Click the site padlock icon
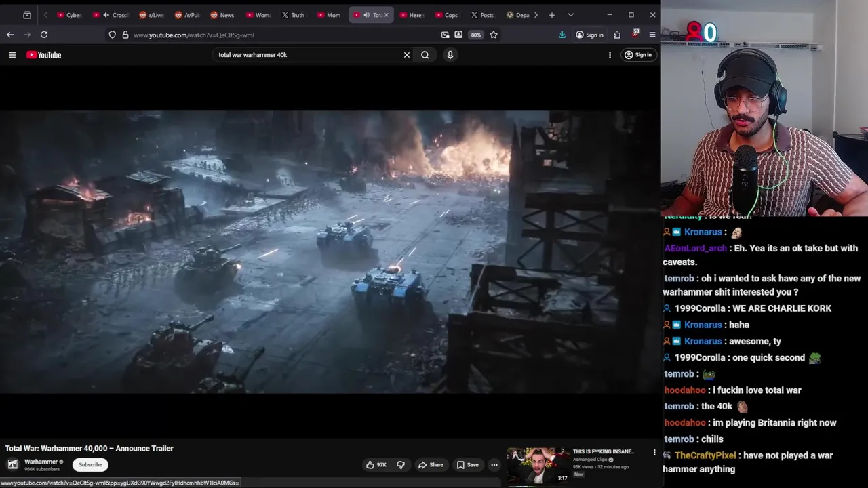Image resolution: width=868 pixels, height=488 pixels. (125, 35)
